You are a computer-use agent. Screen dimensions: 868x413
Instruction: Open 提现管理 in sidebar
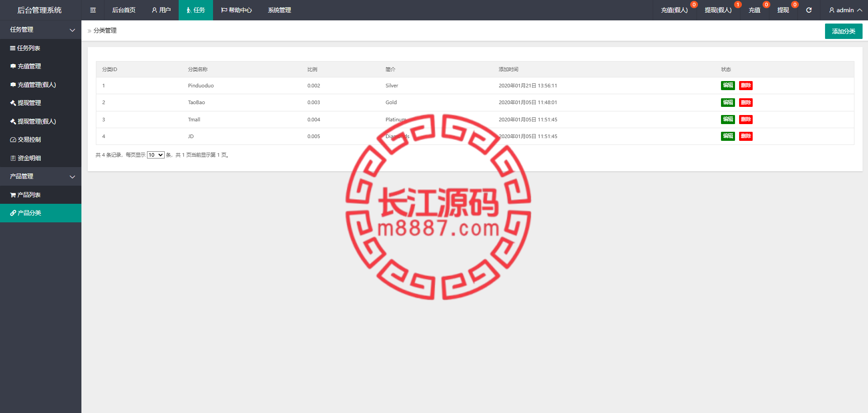click(41, 103)
